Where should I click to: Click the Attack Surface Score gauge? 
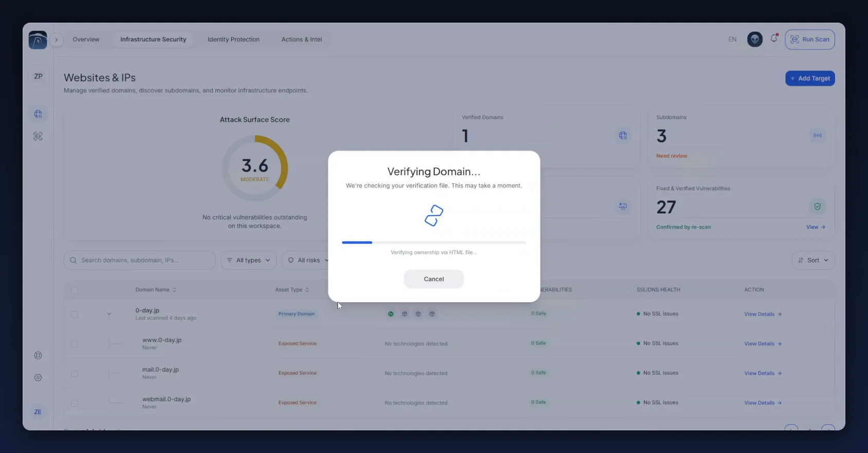[255, 168]
